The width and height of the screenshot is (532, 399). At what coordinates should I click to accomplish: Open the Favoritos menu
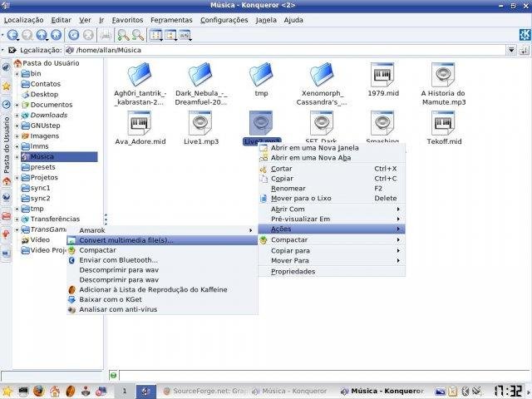click(x=127, y=20)
